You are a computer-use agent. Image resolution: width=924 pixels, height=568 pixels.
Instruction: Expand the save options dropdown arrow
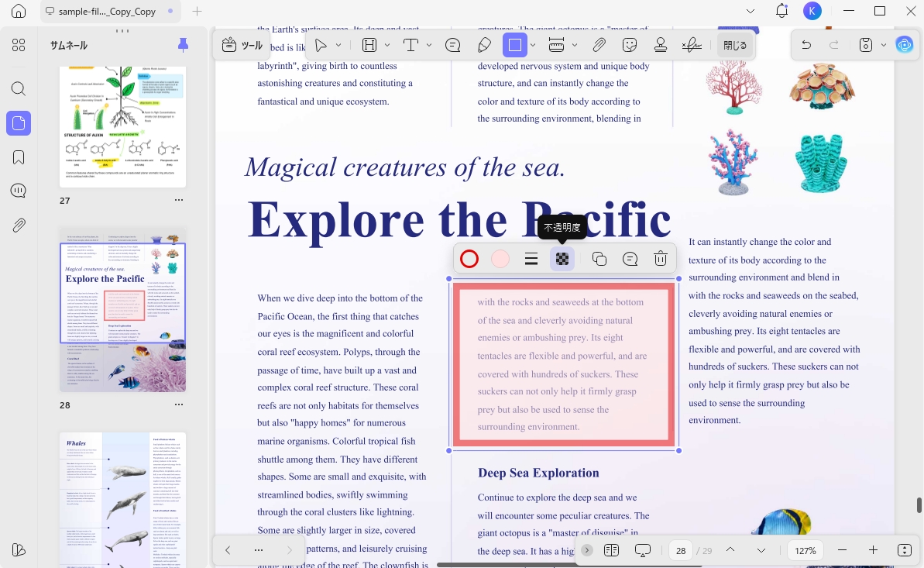click(884, 46)
